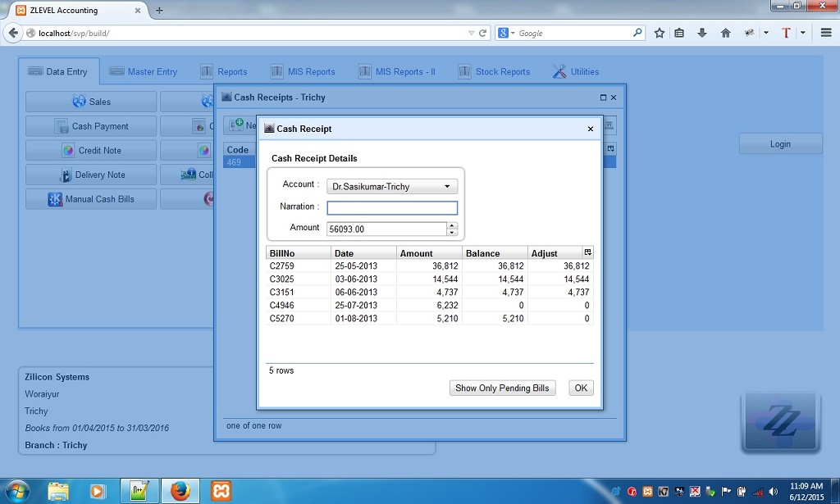
Task: Open the Account dropdown showing Dr.Sasikumar-Trichy
Action: click(x=445, y=186)
